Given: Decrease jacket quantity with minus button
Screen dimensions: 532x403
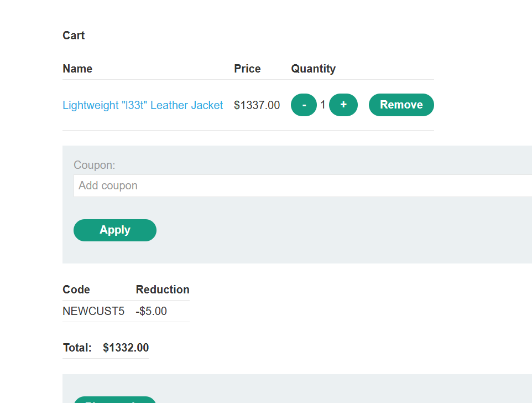Looking at the screenshot, I should point(304,105).
